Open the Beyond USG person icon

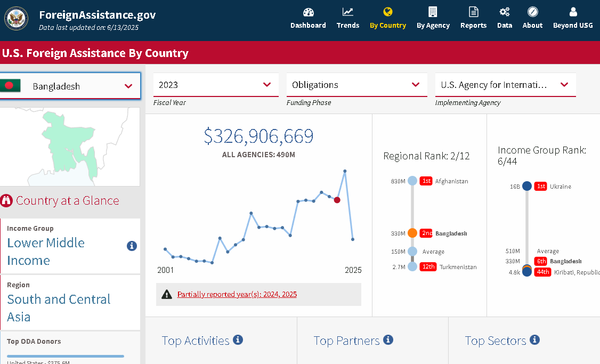(x=573, y=12)
